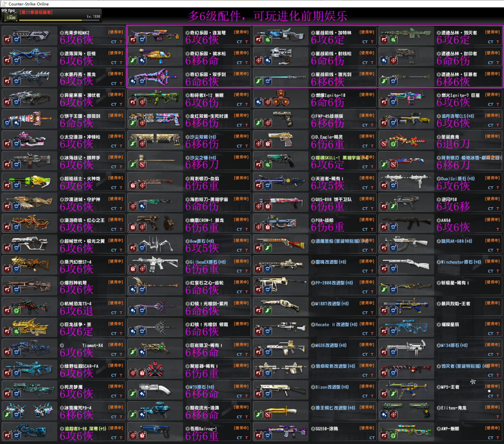Image resolution: width=504 pixels, height=444 pixels.
Task: Click CT team label on 死灵梦魇 row
Action: (x=114, y=396)
